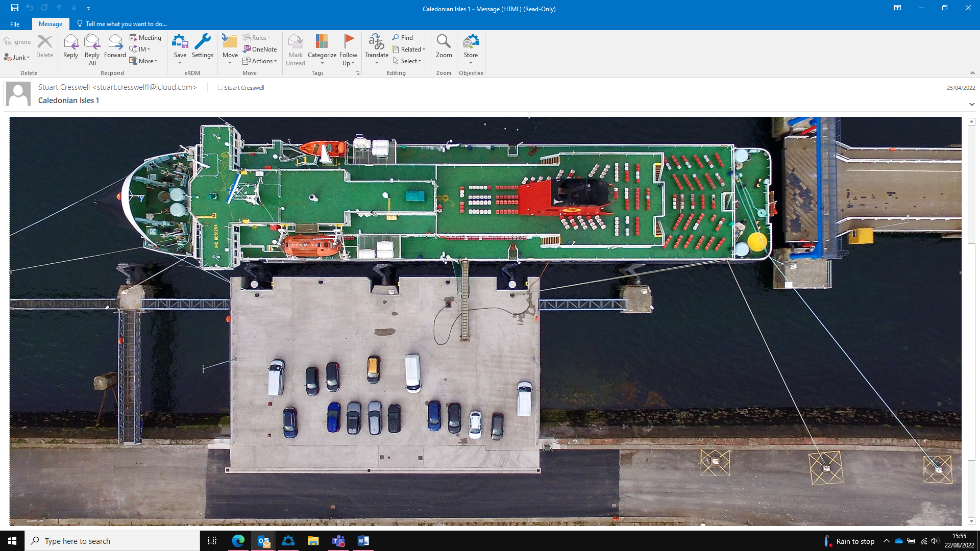
Task: Expand the message header chevron
Action: (972, 104)
